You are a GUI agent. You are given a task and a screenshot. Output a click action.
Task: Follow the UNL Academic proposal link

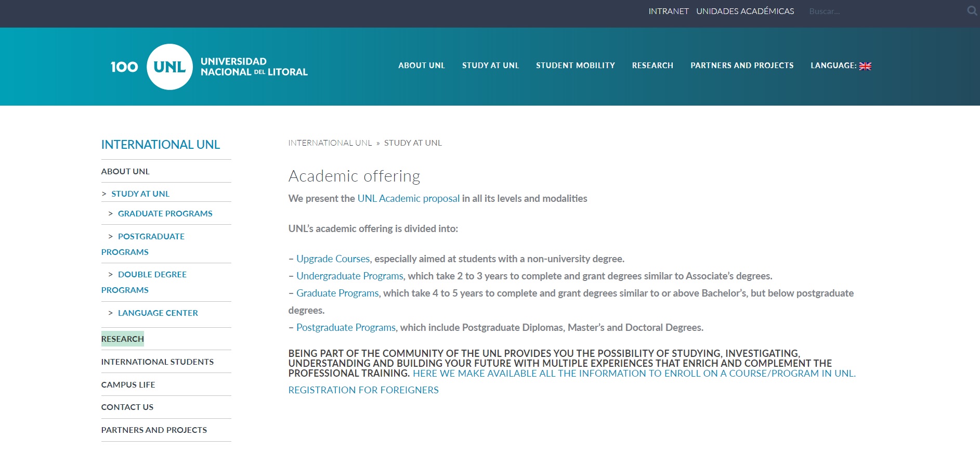click(408, 199)
